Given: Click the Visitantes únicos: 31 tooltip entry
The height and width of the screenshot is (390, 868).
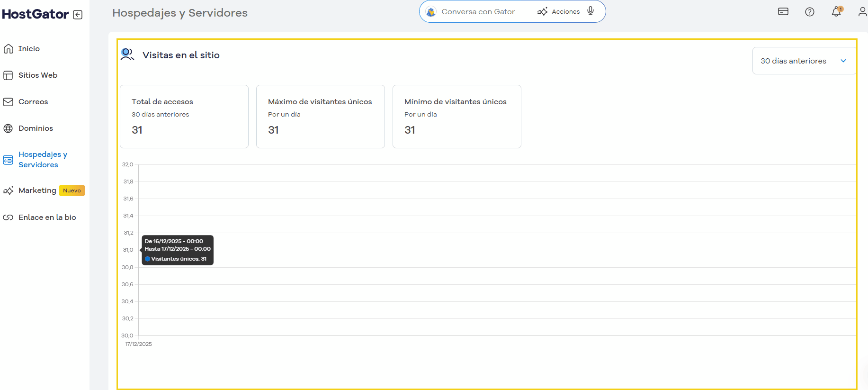Looking at the screenshot, I should click(176, 259).
